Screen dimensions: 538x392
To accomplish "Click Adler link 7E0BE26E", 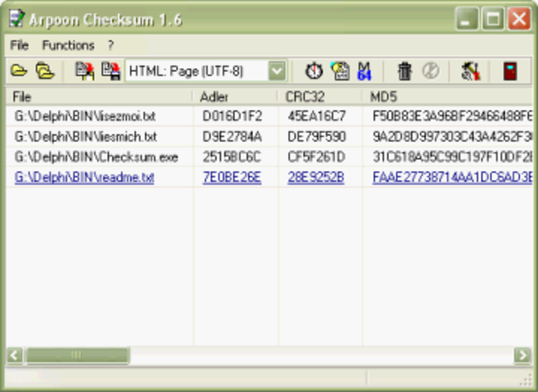I will click(x=232, y=178).
